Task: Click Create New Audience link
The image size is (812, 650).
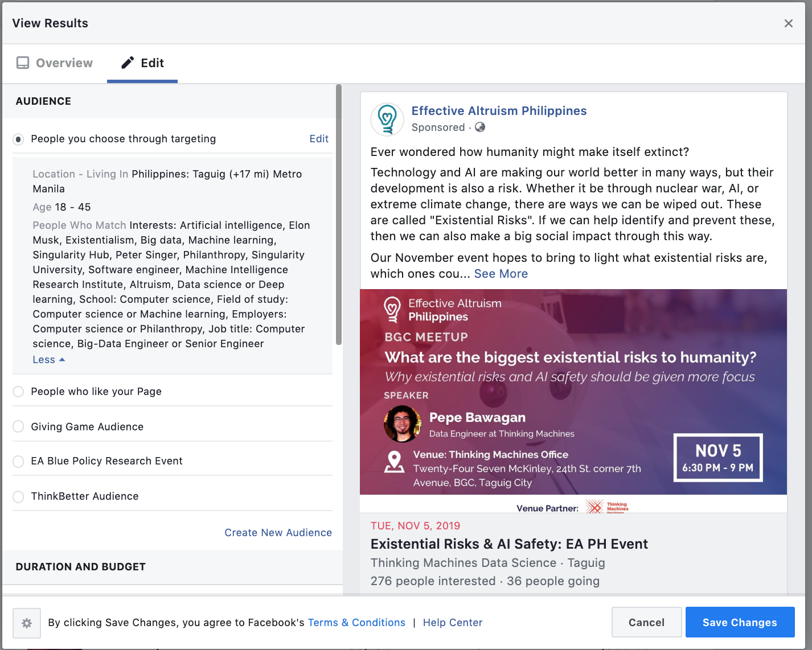Action: point(278,533)
